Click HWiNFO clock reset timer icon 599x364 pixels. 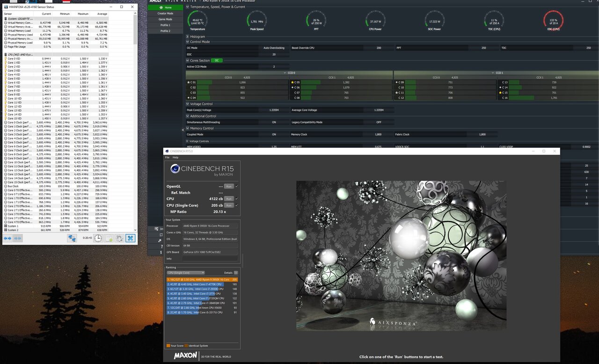point(98,238)
